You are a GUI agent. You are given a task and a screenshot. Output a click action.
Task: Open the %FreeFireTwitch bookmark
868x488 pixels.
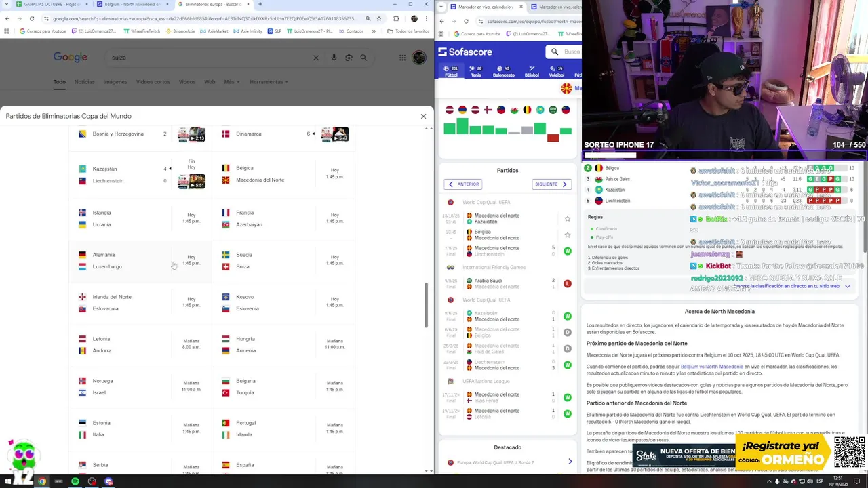pyautogui.click(x=142, y=31)
